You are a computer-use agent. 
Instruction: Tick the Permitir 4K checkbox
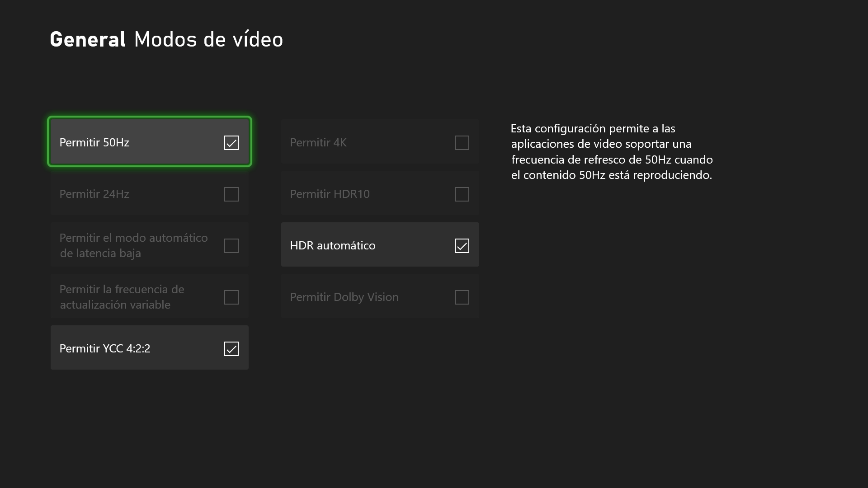[x=462, y=143]
